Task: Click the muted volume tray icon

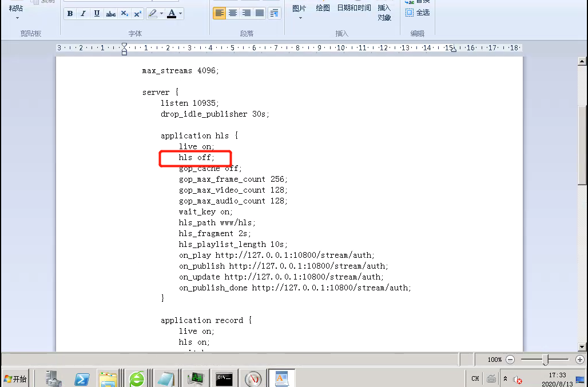Action: tap(518, 380)
